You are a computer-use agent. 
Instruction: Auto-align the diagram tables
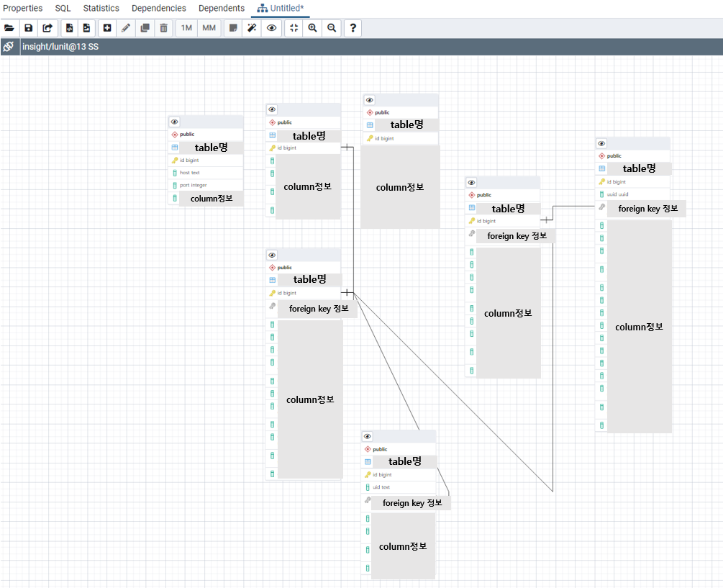coord(251,27)
